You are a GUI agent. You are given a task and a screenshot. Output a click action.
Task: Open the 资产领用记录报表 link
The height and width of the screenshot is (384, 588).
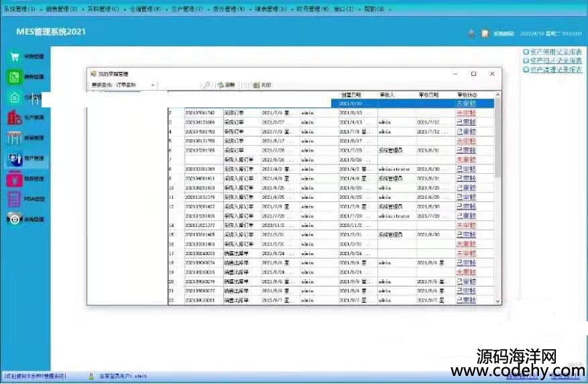click(x=555, y=52)
